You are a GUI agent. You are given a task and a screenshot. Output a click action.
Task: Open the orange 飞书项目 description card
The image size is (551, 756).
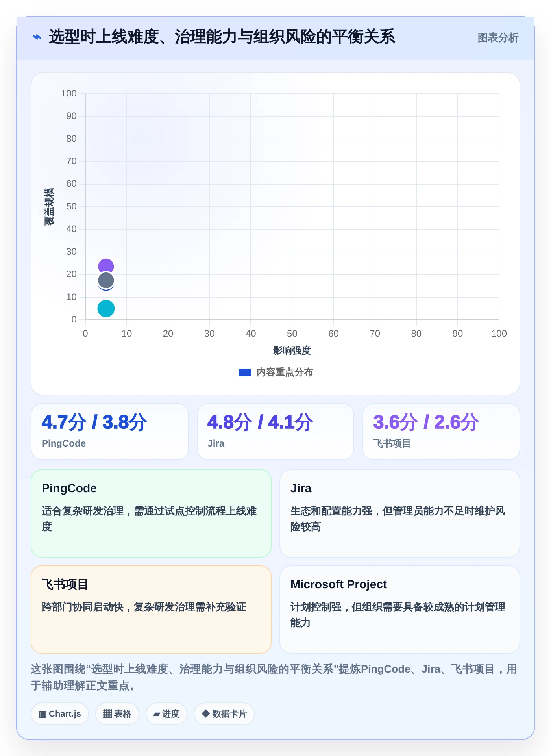point(151,610)
